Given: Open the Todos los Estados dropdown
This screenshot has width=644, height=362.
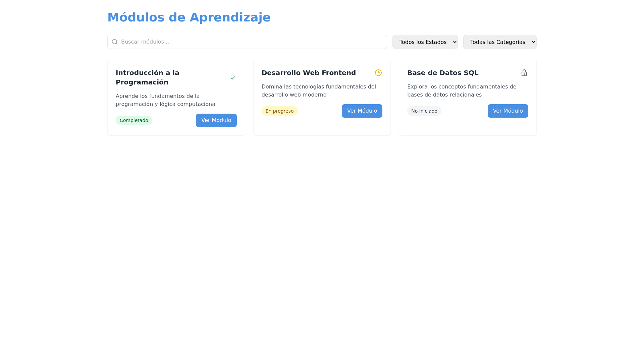Looking at the screenshot, I should (x=425, y=42).
